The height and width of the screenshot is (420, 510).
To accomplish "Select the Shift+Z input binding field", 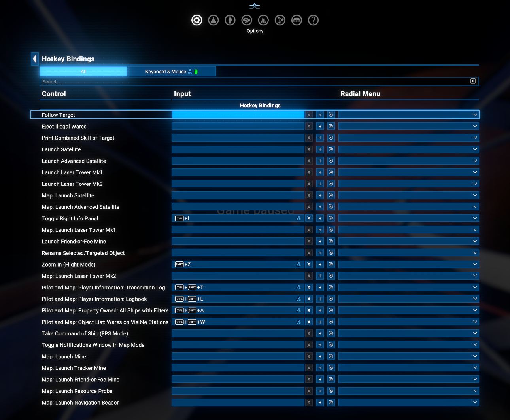I will (x=238, y=264).
